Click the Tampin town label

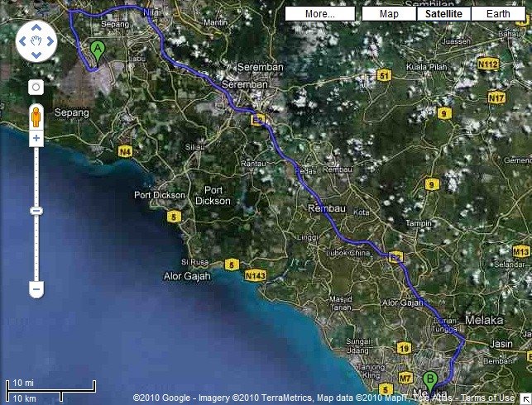point(419,223)
